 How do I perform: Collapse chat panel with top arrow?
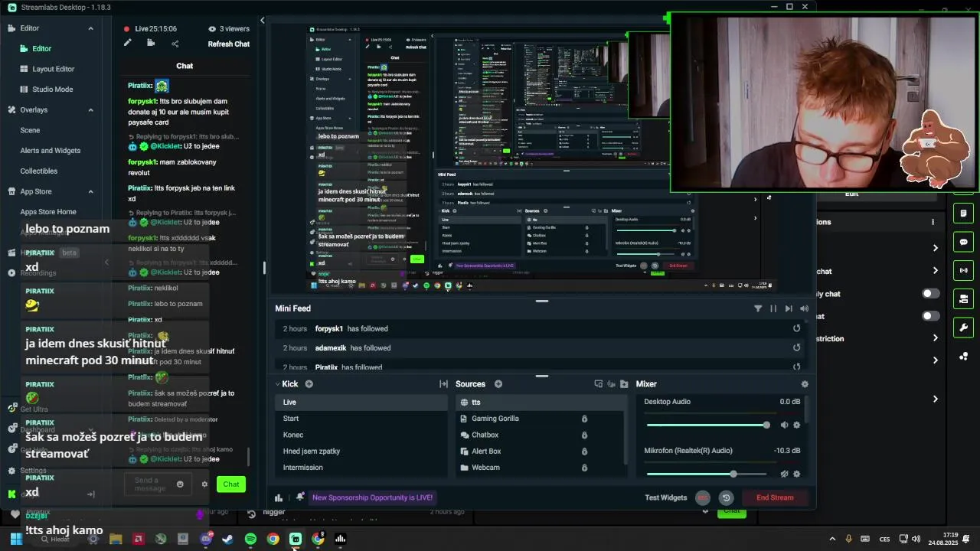click(x=263, y=21)
